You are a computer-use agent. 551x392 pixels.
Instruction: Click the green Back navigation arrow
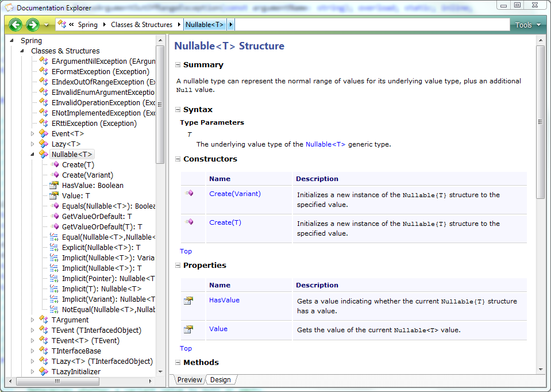click(x=16, y=25)
